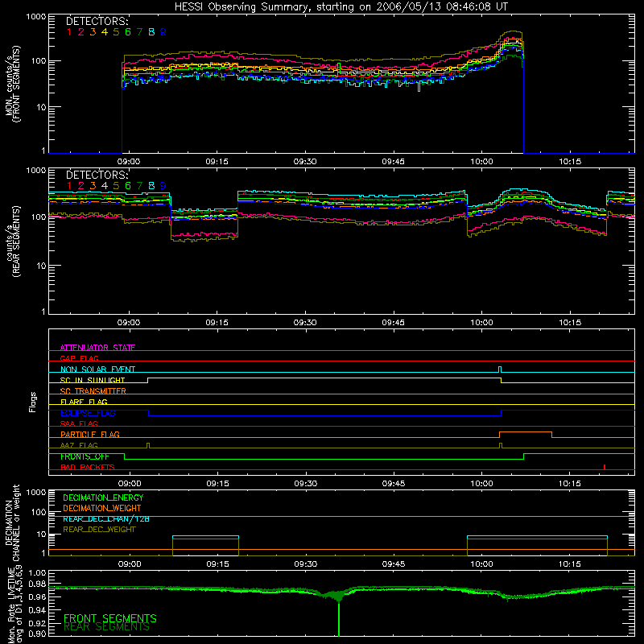Viewport: 644px width, 644px height.
Task: Select detector 1 label in front segments legend
Action: (69, 32)
